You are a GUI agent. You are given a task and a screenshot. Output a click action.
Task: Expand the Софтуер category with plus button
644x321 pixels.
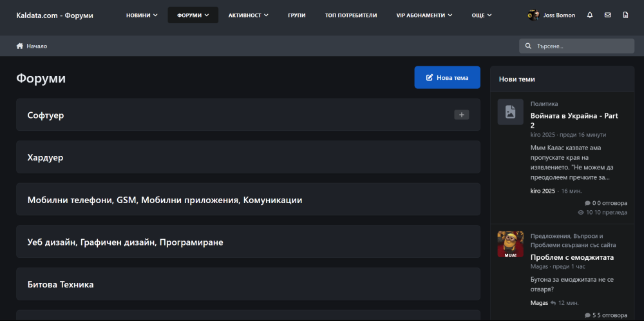(x=461, y=115)
